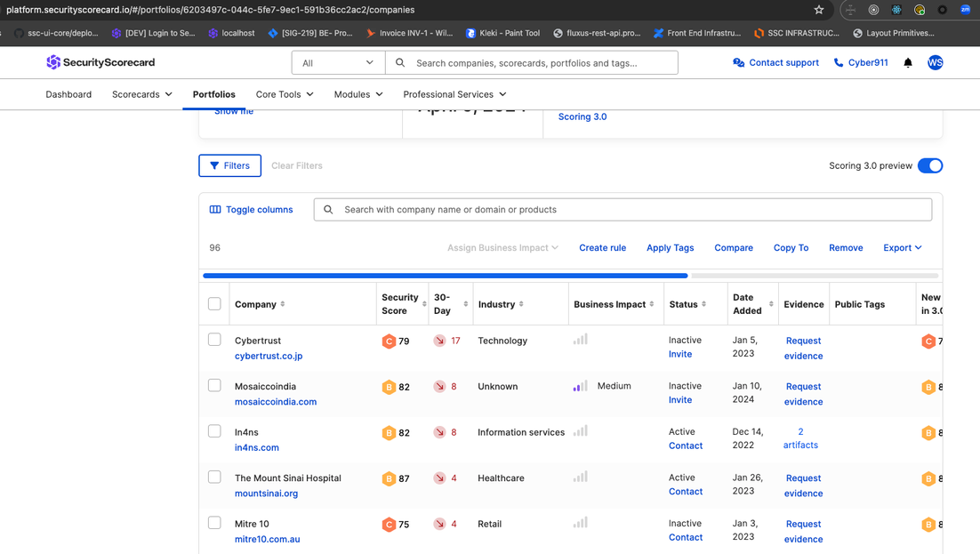Sort table by Company column
This screenshot has width=980, height=554.
pos(260,304)
